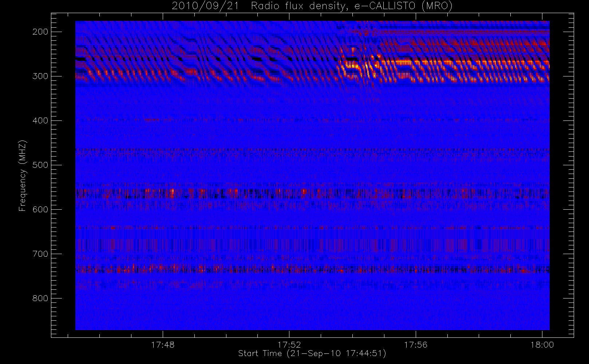
Task: Click the 200 frequency tick label
Action: tap(40, 32)
